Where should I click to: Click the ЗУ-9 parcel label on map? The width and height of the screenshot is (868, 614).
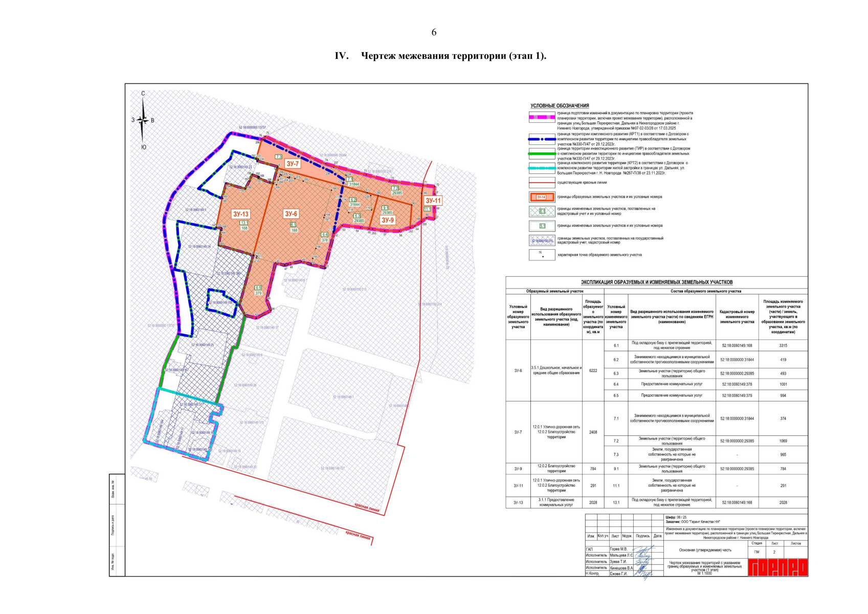click(x=388, y=220)
